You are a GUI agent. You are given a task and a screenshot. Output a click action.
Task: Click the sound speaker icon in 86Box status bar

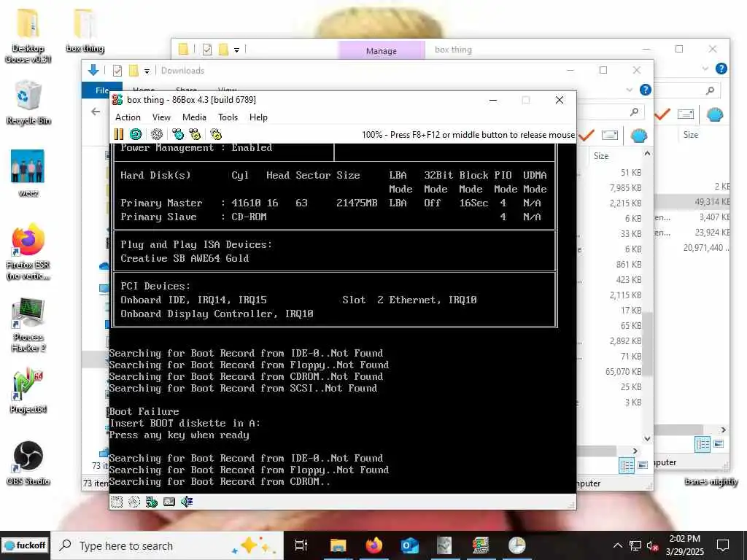pyautogui.click(x=186, y=502)
